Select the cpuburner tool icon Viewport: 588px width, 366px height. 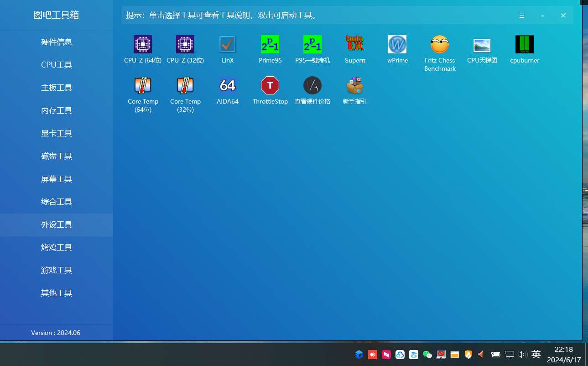[525, 45]
